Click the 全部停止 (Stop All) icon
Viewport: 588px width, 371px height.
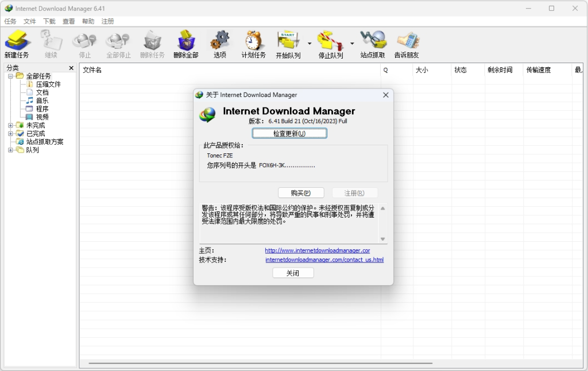(118, 43)
